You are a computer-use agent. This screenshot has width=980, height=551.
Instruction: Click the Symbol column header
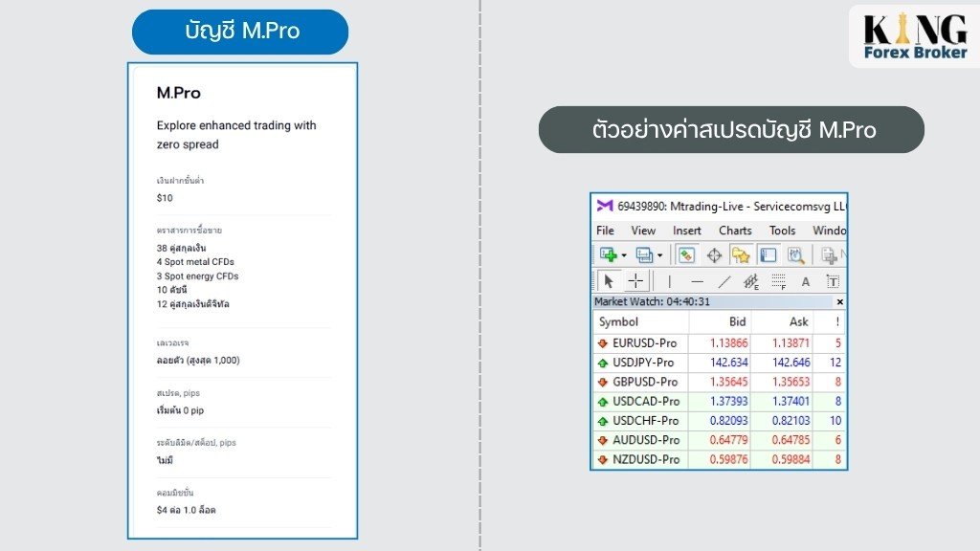click(640, 321)
